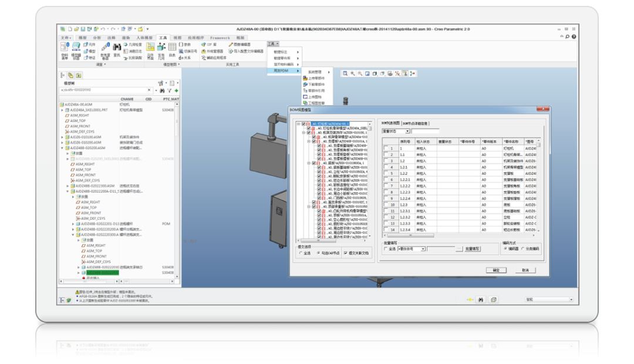
Task: Click the green plus icon beside model tree search
Action: click(x=176, y=90)
